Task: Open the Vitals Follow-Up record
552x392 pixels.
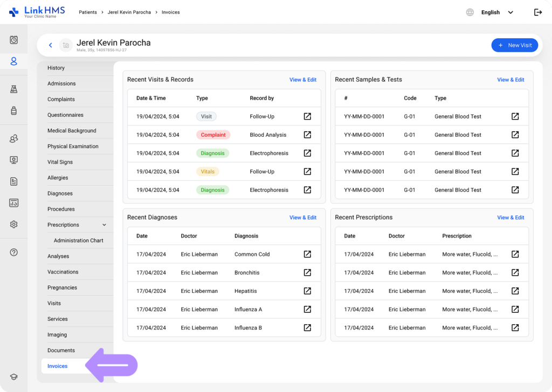Action: 307,172
